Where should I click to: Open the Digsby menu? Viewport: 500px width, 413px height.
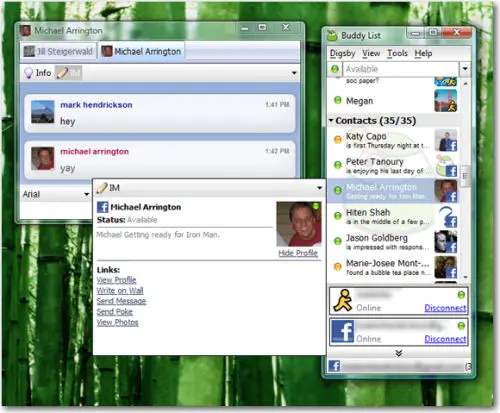coord(342,53)
